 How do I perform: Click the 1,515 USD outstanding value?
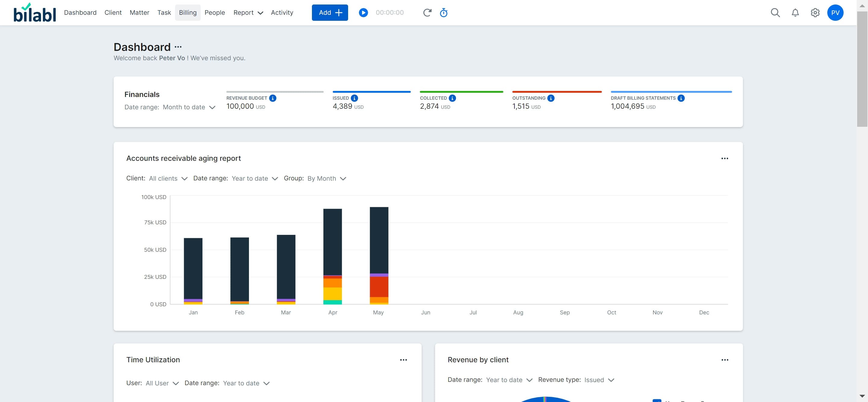[x=526, y=106]
